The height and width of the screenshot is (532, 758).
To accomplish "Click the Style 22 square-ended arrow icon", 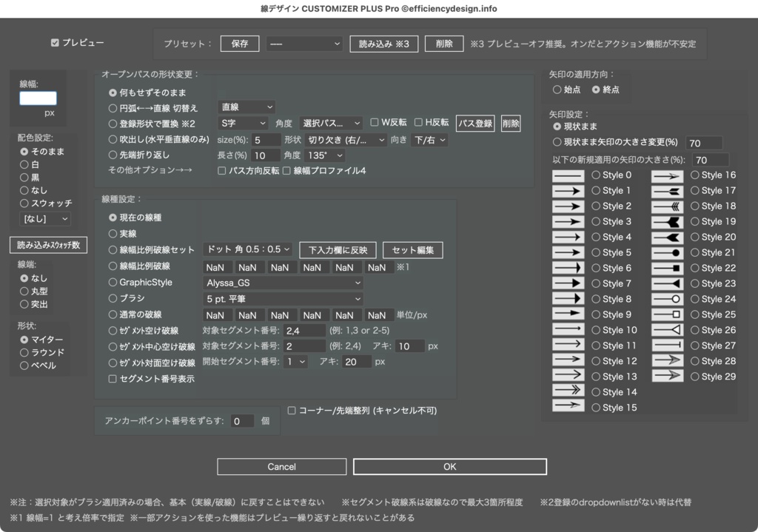I will 667,268.
